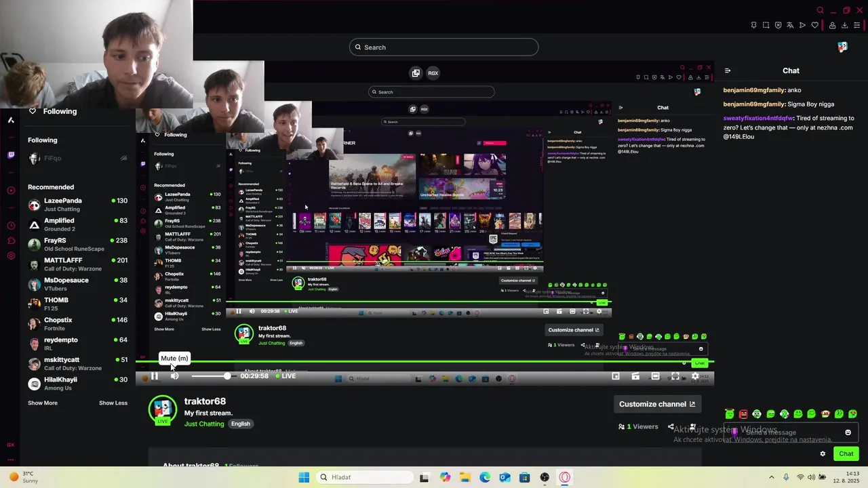Image resolution: width=868 pixels, height=488 pixels.
Task: Open reydempto channel in Recommended
Action: tap(78, 344)
